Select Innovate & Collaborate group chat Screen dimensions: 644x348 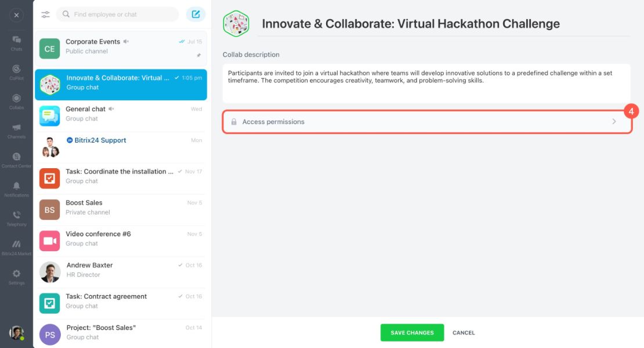pos(121,85)
